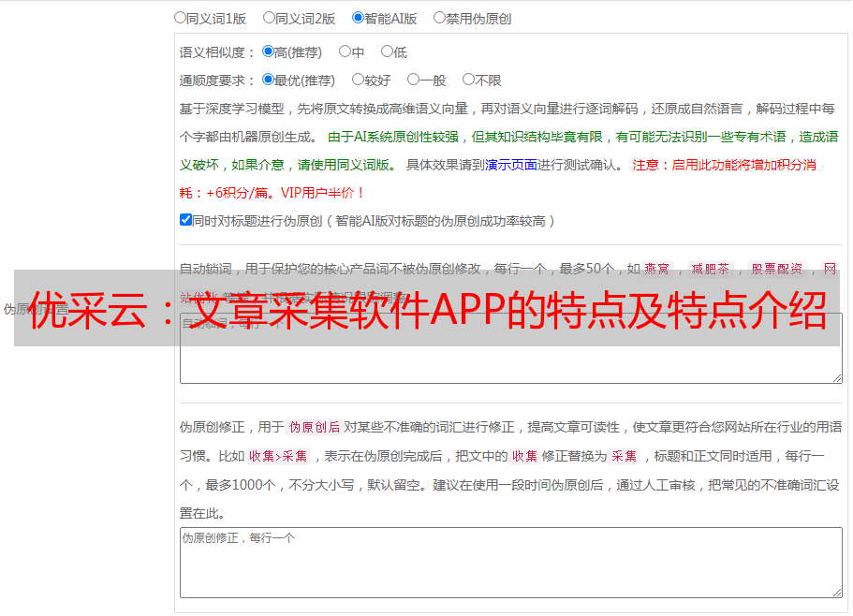Set 语义相似度 to 高(推荐)
Screen dimensions: 853x616
(x=268, y=51)
